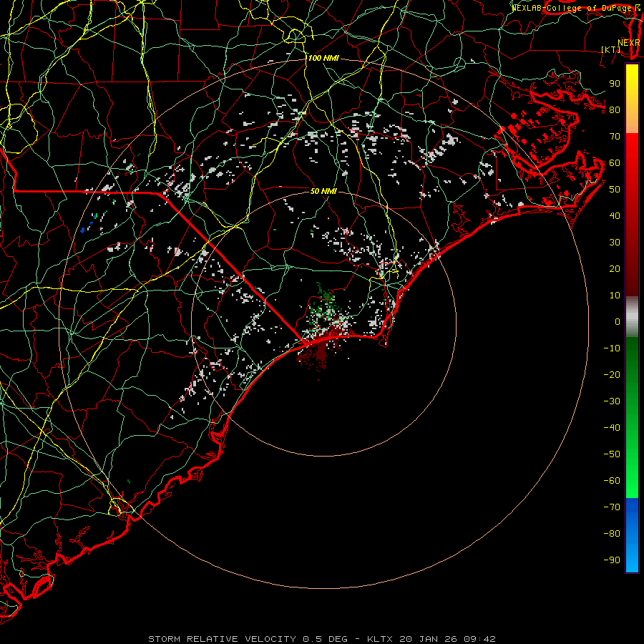Click the 90 value on the scale
This screenshot has width=644, height=644.
(615, 84)
